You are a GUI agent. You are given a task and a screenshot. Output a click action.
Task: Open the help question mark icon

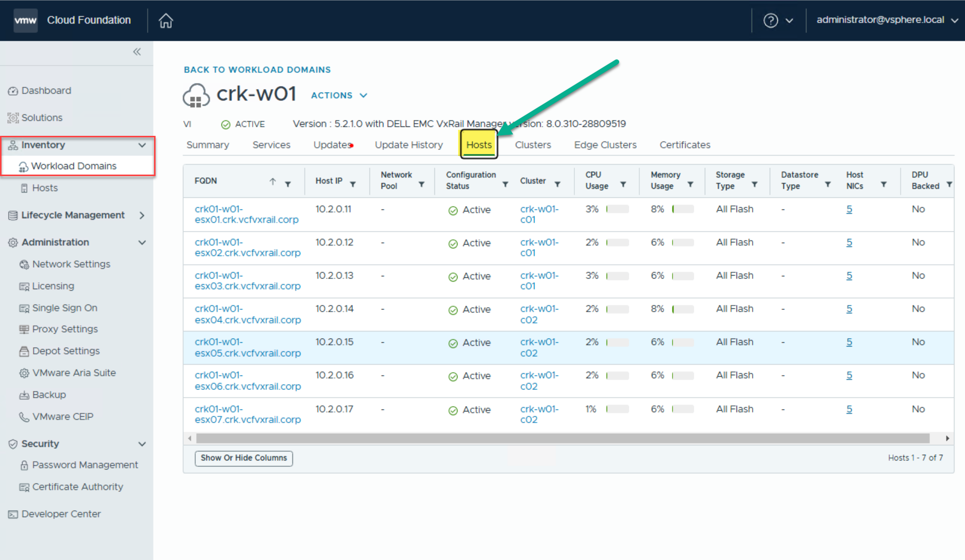(770, 21)
